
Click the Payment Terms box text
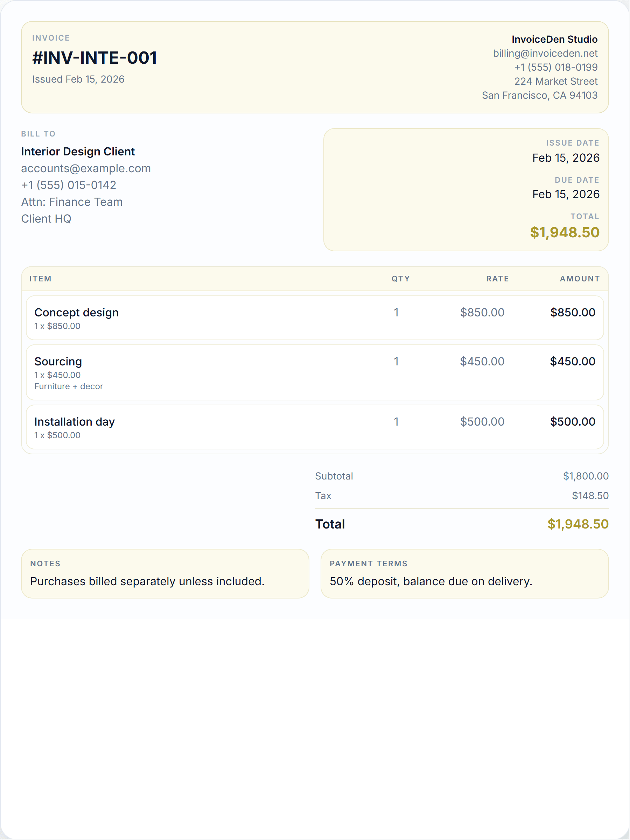pos(431,581)
